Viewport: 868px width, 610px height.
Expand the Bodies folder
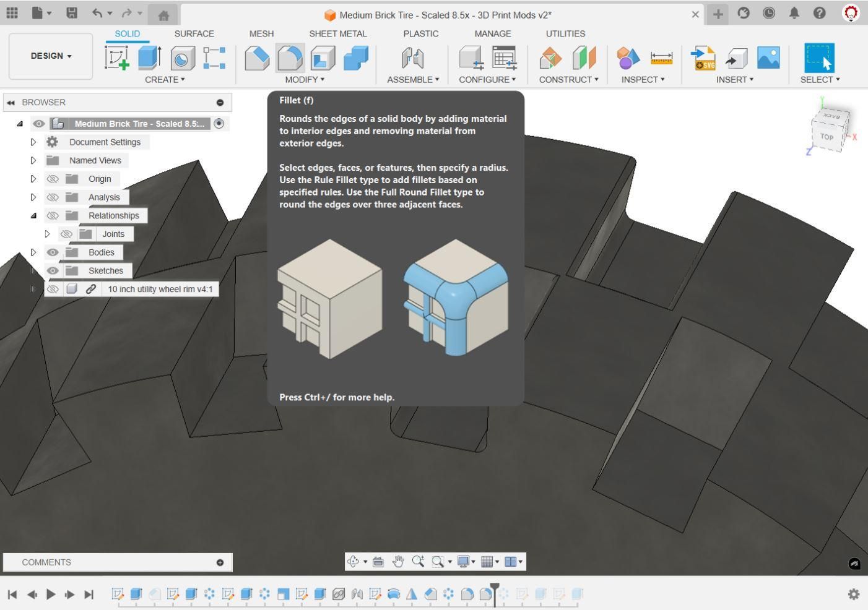click(33, 252)
